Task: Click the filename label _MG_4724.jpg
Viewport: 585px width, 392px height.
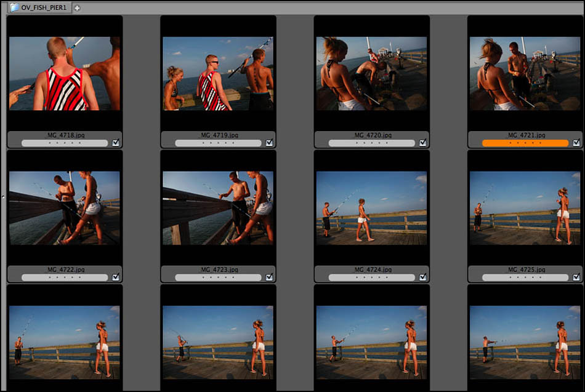Action: pos(373,270)
